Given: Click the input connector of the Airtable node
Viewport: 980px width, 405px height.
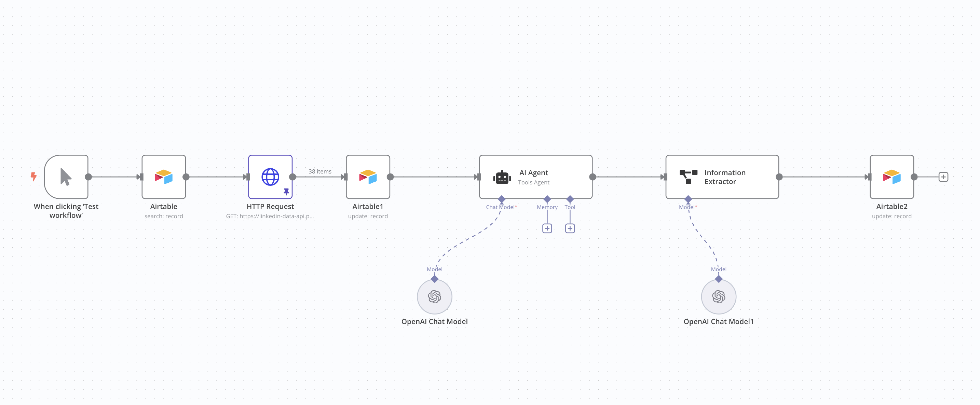Looking at the screenshot, I should [x=141, y=177].
